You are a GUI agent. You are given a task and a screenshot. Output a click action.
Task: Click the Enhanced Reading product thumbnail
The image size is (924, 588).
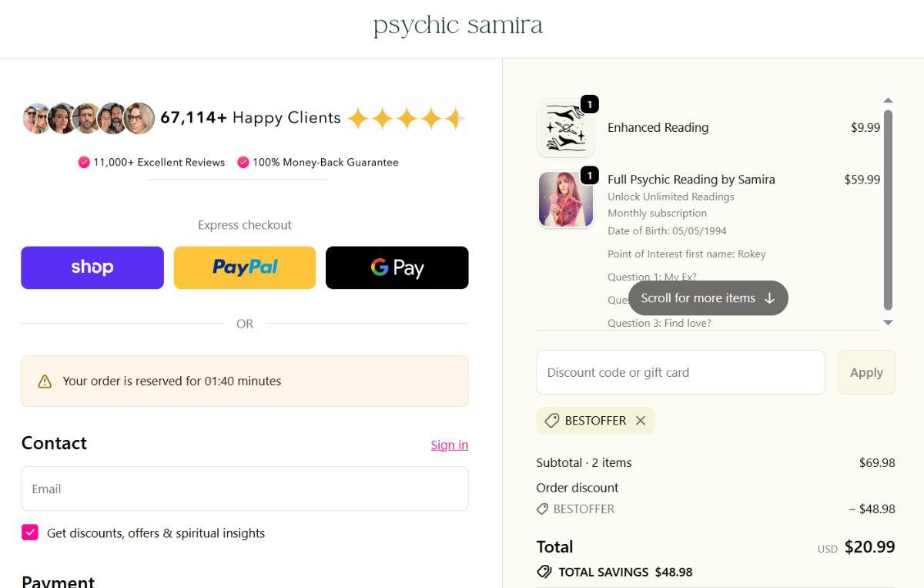pos(566,128)
